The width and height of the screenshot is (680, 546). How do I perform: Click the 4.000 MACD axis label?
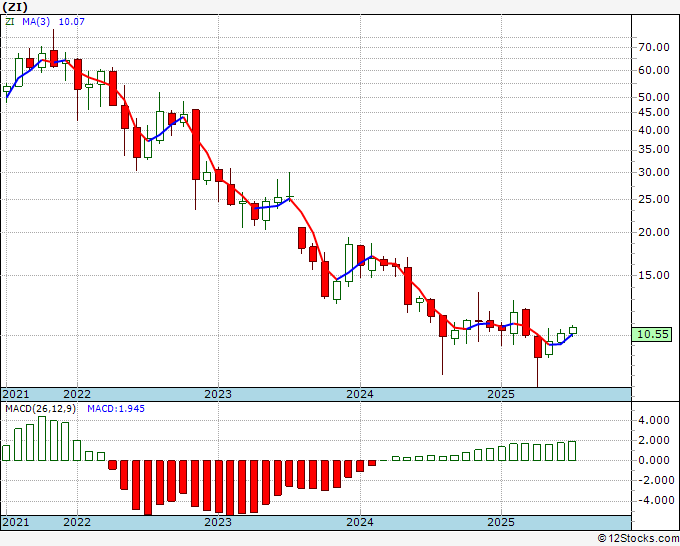tap(654, 420)
